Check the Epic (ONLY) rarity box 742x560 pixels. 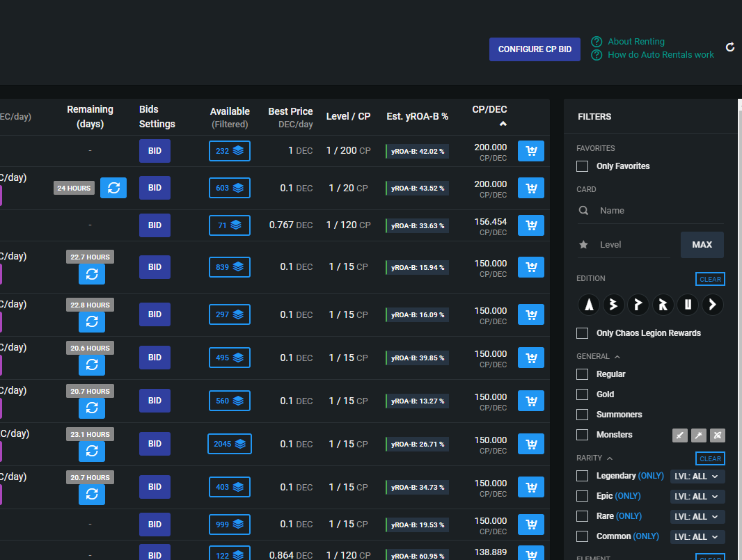[583, 496]
